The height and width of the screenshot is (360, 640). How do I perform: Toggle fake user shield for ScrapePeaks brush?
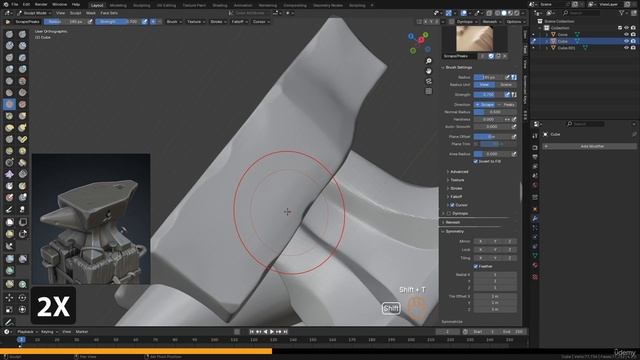click(491, 56)
